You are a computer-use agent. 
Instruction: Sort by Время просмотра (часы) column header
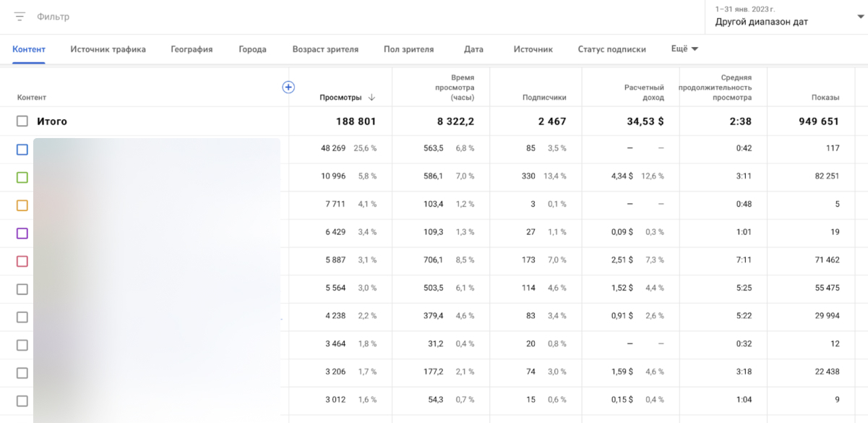click(x=454, y=87)
